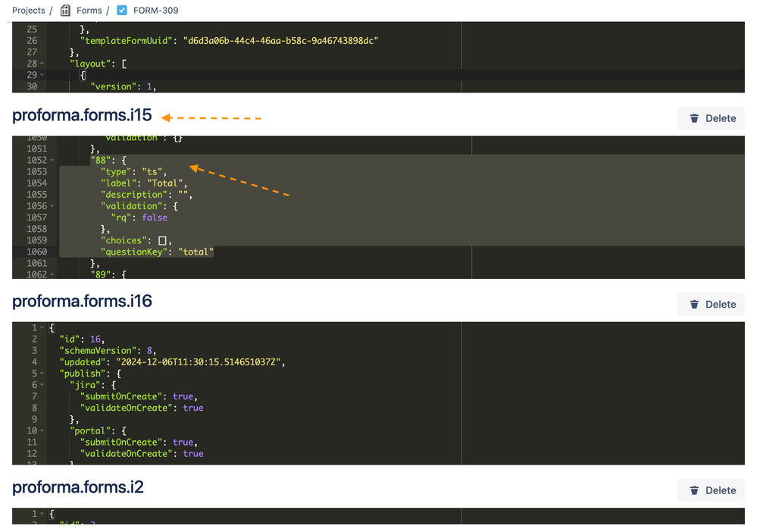757x532 pixels.
Task: Click trash icon in proforma.forms.i2 Delete button
Action: 694,490
